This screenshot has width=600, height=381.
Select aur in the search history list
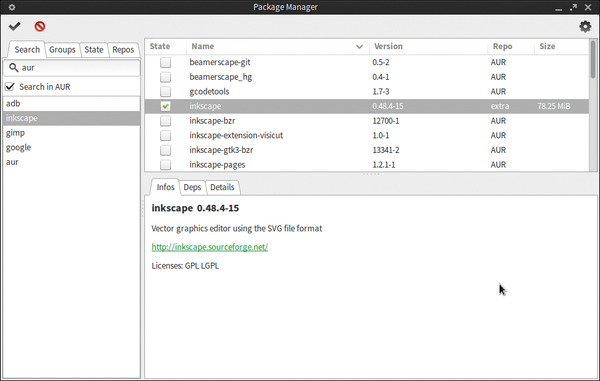click(72, 162)
